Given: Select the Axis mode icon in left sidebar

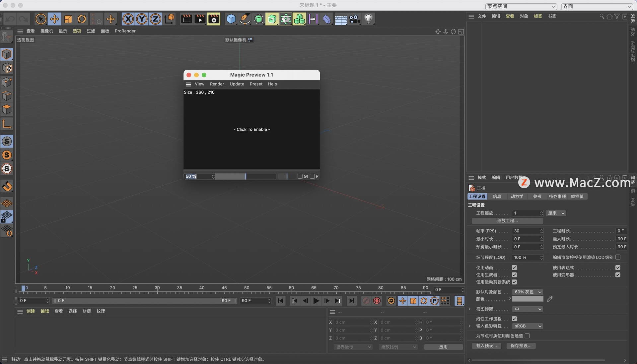Looking at the screenshot, I should [7, 124].
